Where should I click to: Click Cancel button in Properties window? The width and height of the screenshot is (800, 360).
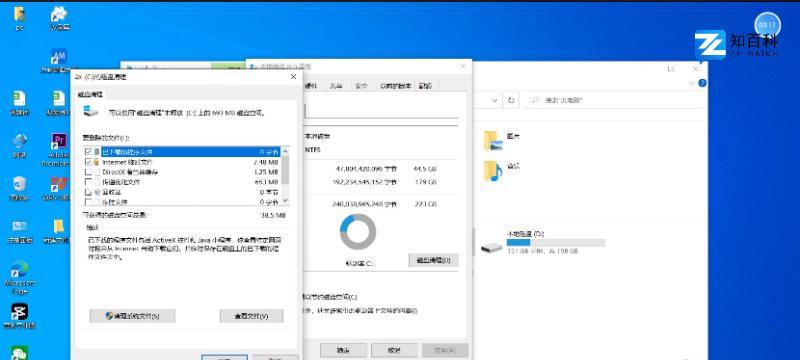pos(394,350)
